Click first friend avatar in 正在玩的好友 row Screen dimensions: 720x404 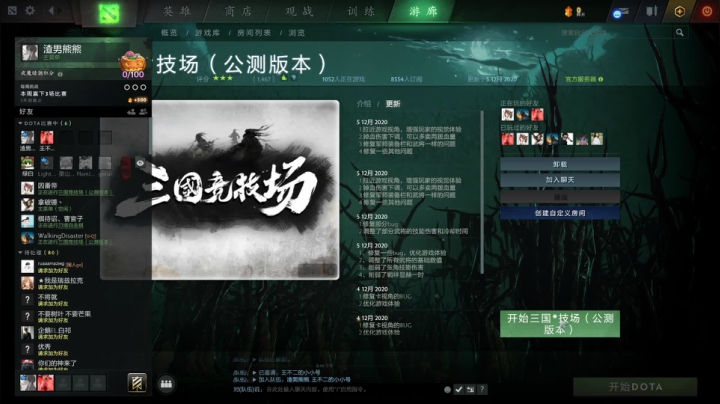tap(507, 114)
